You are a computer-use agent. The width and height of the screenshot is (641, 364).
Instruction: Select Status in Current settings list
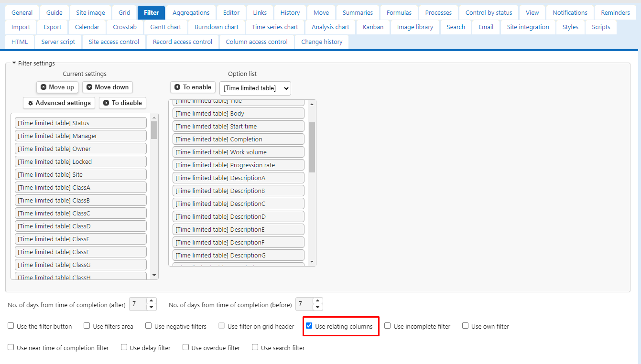coord(81,123)
